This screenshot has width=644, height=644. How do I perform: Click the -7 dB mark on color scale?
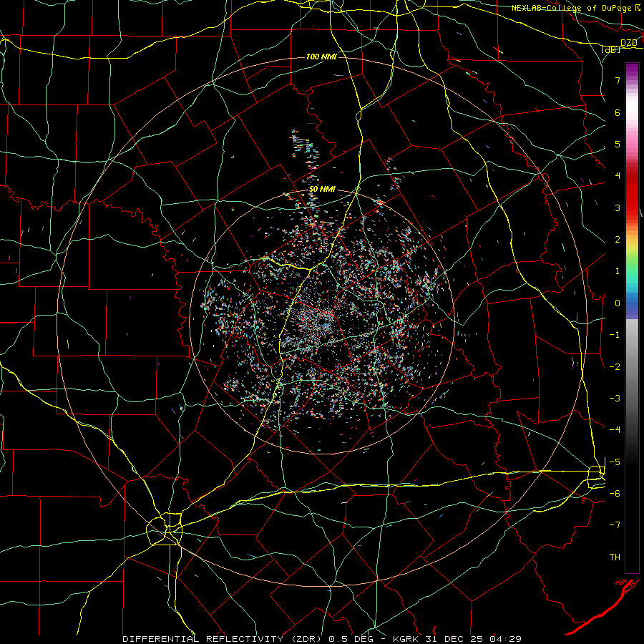pyautogui.click(x=615, y=525)
